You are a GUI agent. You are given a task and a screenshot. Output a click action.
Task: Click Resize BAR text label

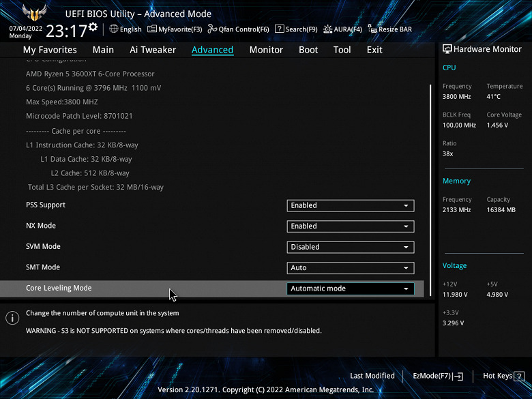[x=396, y=29]
